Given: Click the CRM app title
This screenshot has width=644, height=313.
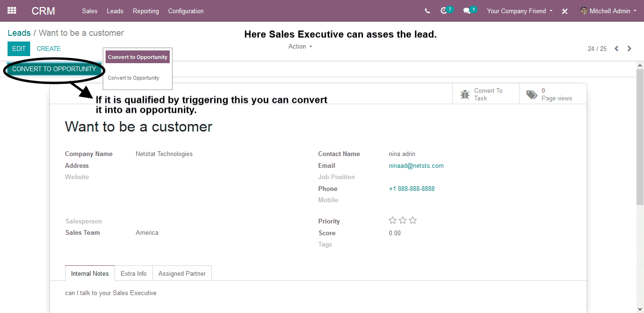Looking at the screenshot, I should (43, 11).
